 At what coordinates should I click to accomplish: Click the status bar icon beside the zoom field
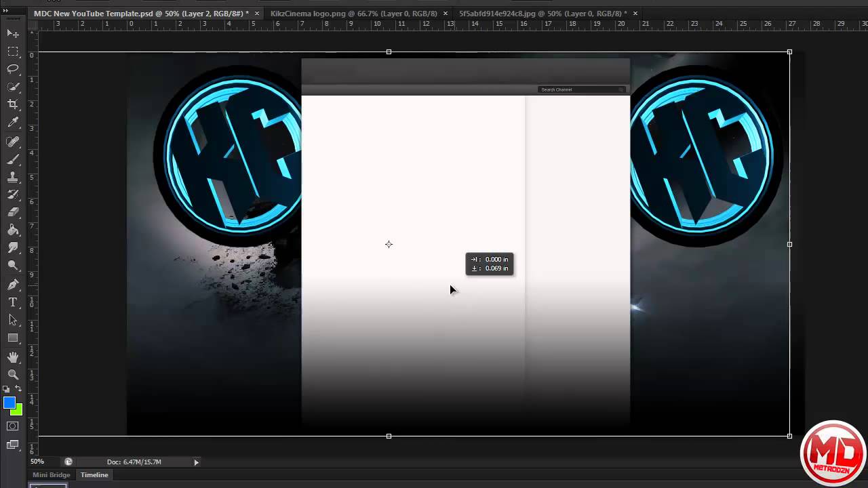click(x=68, y=462)
